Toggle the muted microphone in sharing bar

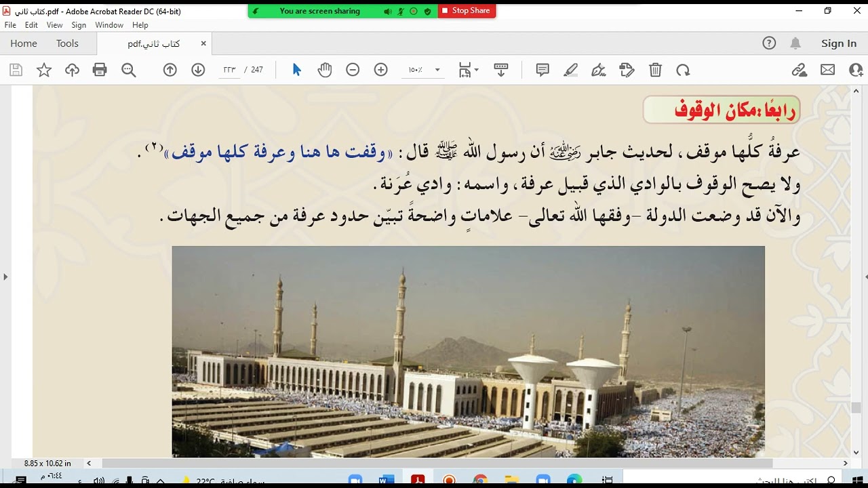pyautogui.click(x=401, y=12)
